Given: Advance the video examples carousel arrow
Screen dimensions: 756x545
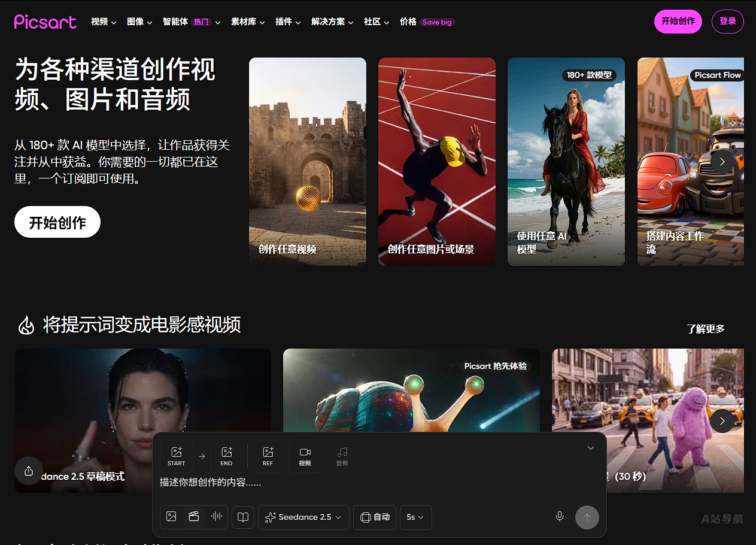Looking at the screenshot, I should [722, 420].
